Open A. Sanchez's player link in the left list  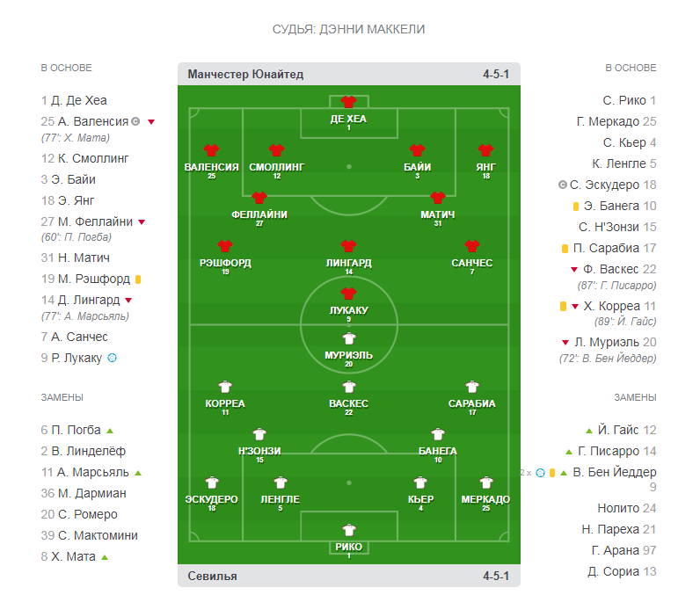80,337
